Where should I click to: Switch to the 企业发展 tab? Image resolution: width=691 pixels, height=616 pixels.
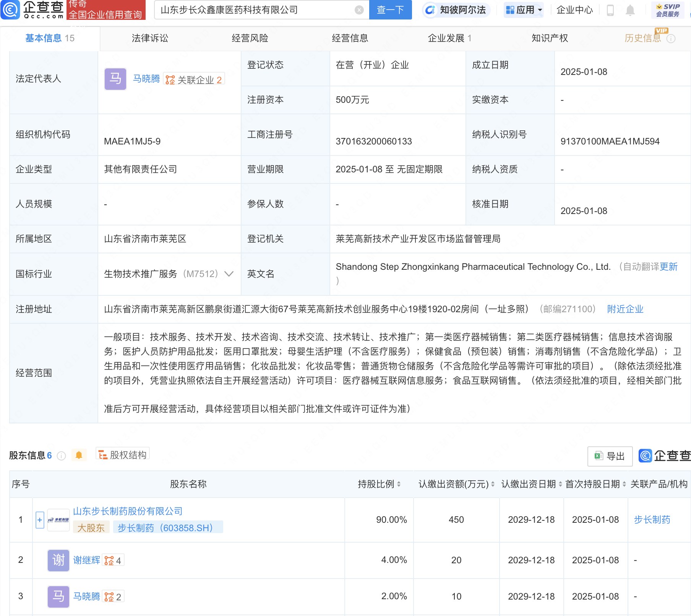point(450,38)
